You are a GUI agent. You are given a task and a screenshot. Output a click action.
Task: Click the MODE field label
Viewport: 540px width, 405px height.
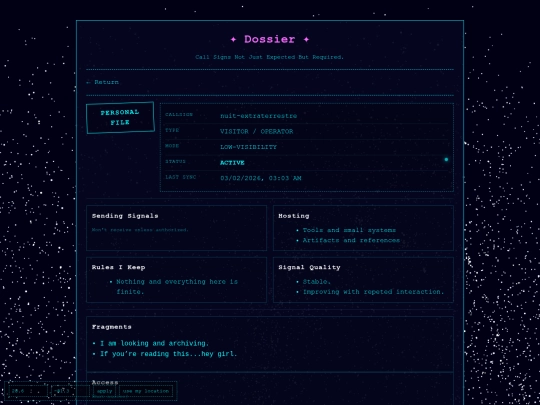click(172, 146)
